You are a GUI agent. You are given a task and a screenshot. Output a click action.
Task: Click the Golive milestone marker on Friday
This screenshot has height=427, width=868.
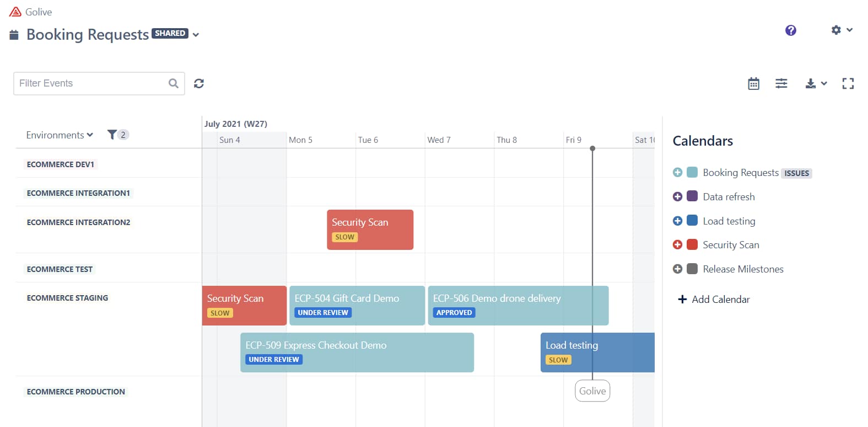click(592, 391)
